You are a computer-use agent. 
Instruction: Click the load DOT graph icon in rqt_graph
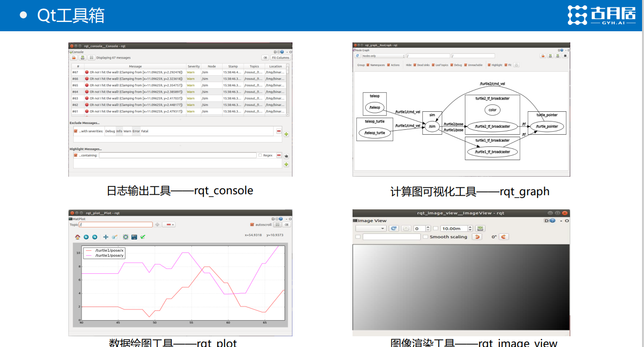click(x=543, y=56)
